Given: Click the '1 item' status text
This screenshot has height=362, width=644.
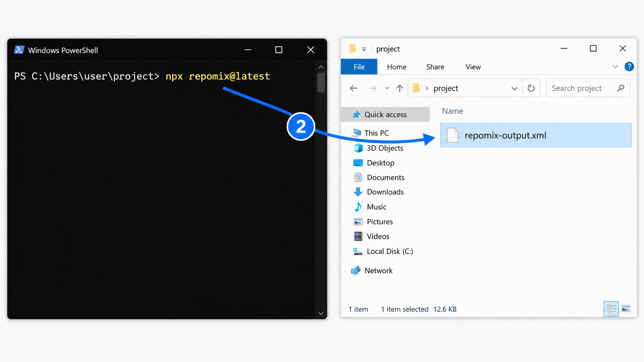Looking at the screenshot, I should (x=358, y=309).
